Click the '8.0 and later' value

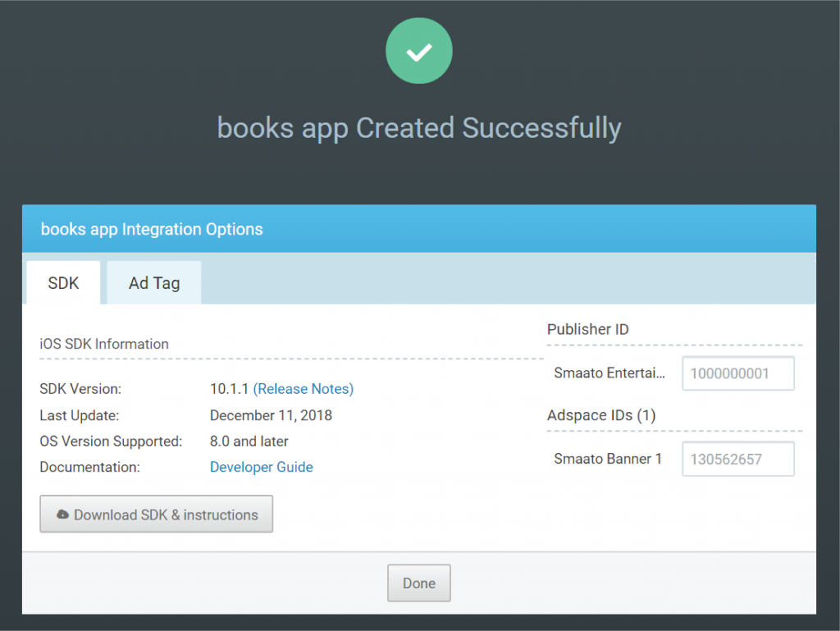click(x=249, y=441)
